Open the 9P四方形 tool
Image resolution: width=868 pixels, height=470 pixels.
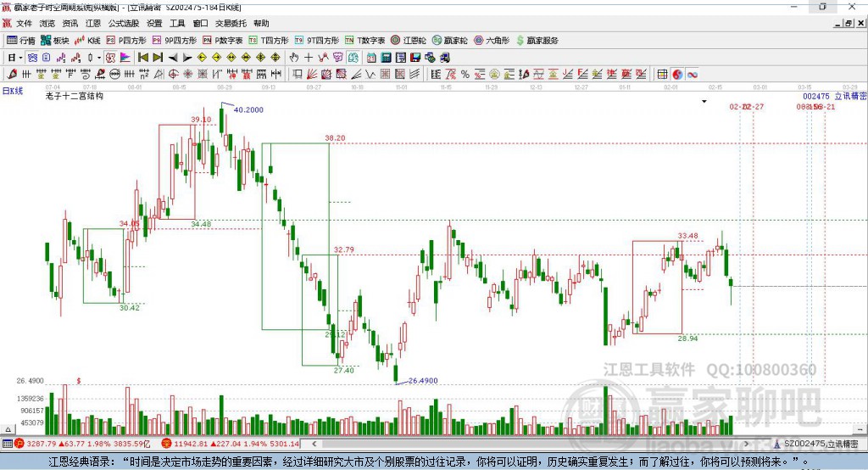(175, 41)
